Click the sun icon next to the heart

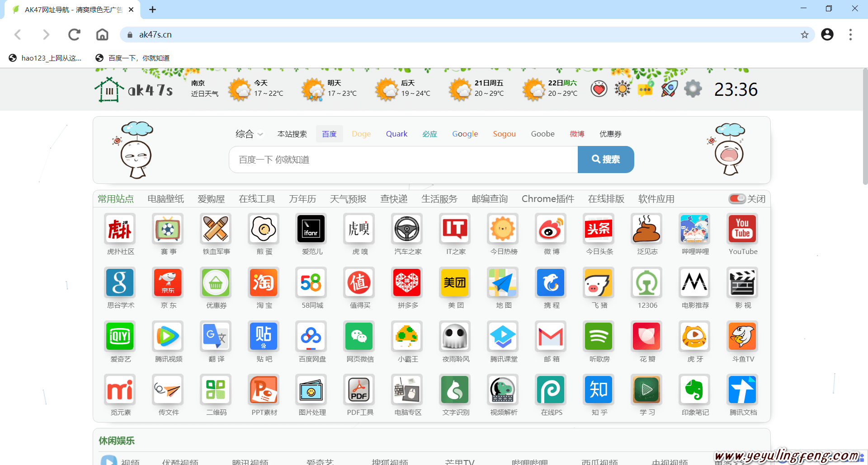tap(623, 89)
